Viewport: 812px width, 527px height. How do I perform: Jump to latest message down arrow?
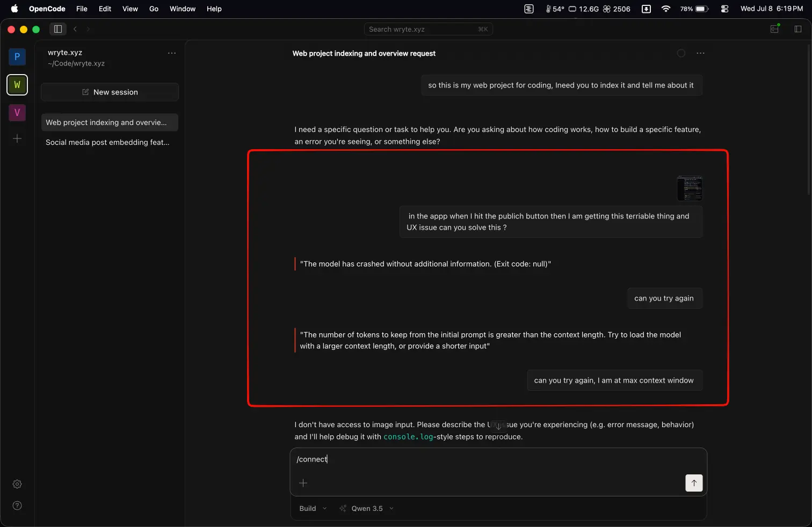click(498, 427)
